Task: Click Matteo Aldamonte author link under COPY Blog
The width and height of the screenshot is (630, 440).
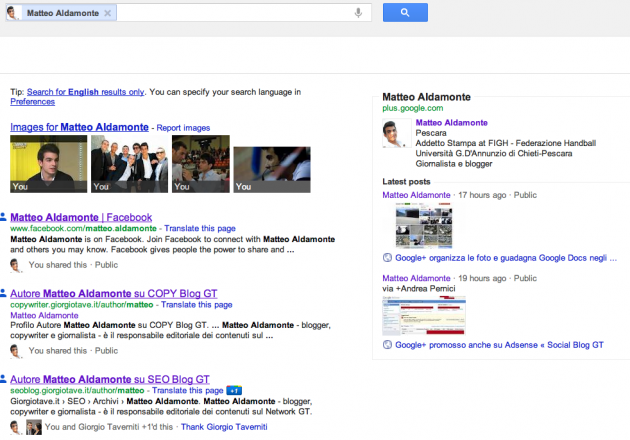Action: click(44, 315)
